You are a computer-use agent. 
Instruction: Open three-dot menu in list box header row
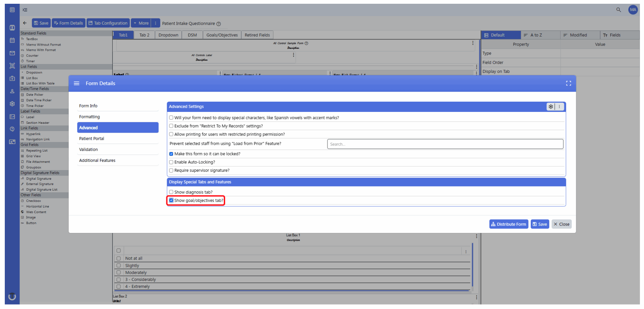tap(466, 252)
